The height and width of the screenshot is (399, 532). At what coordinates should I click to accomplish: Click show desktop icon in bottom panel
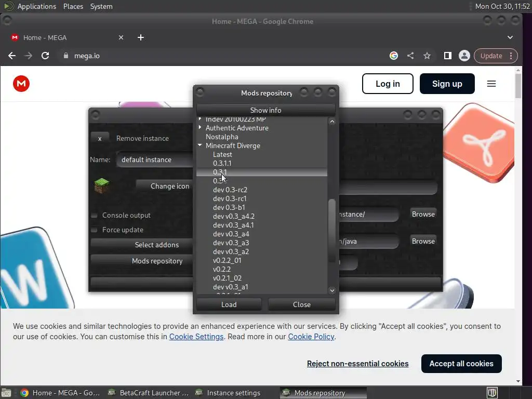pos(6,393)
